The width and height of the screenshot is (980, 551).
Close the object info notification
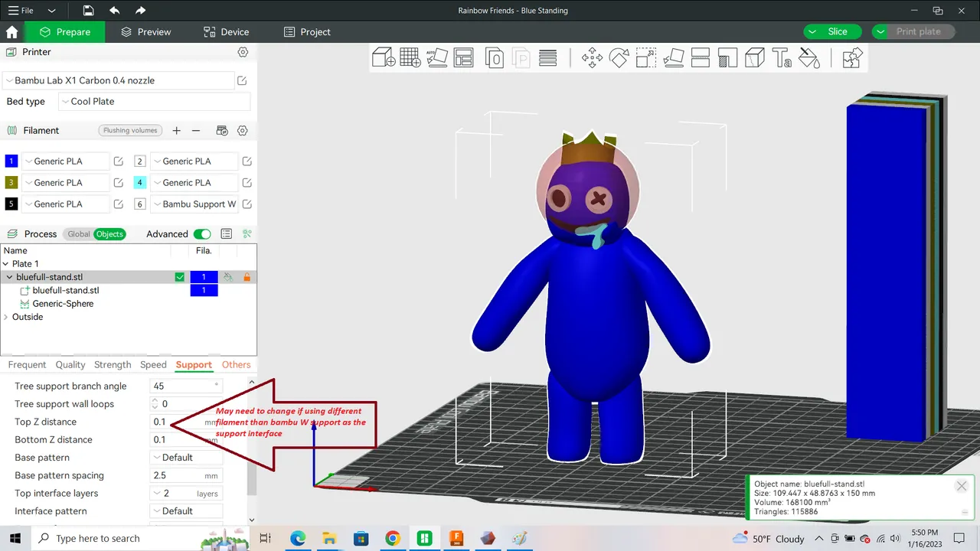click(962, 486)
